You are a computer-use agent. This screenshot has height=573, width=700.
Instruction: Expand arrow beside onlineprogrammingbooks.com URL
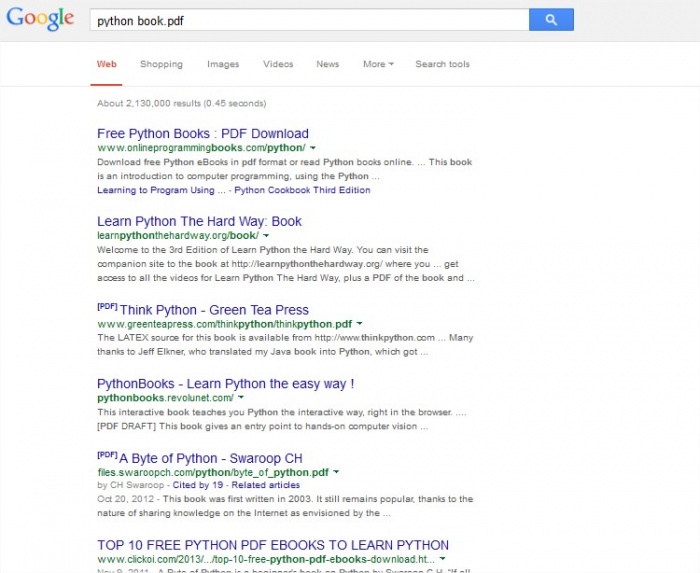point(313,148)
